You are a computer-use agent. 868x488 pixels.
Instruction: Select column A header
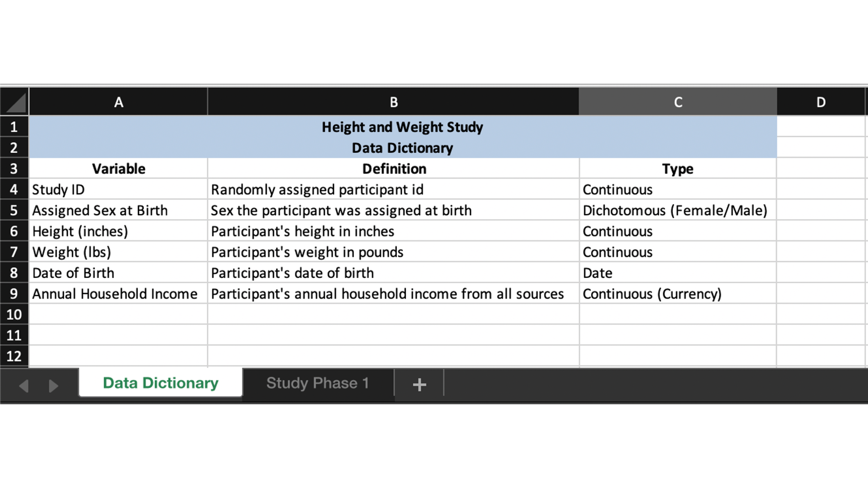[x=119, y=102]
